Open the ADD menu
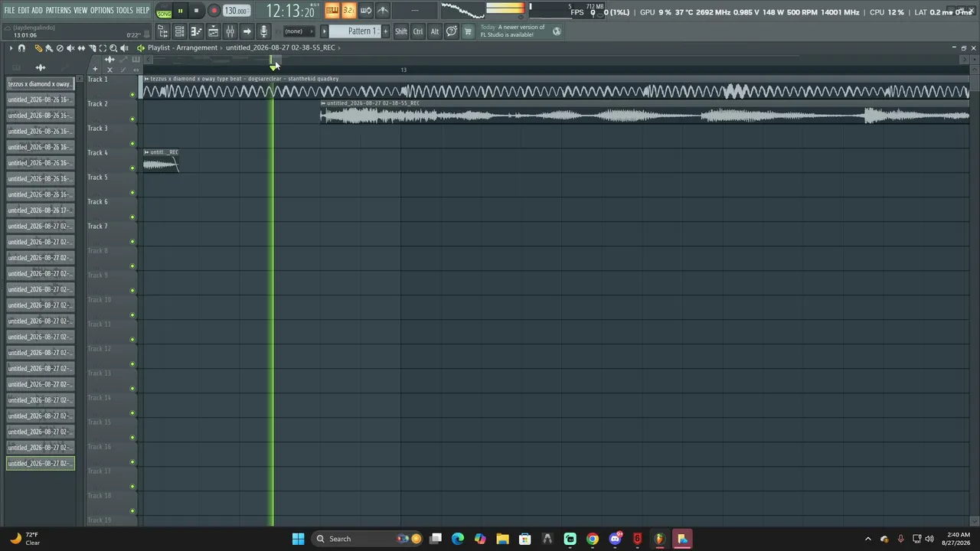 (37, 10)
